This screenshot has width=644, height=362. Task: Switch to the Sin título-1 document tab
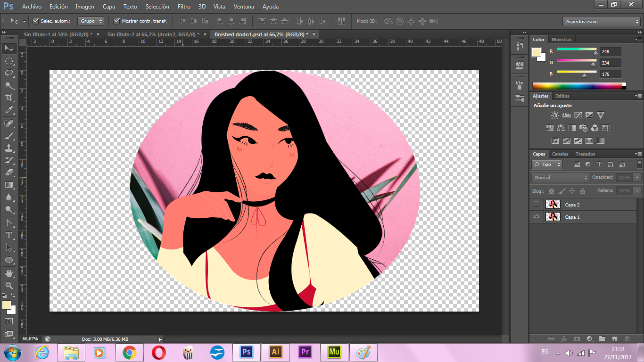58,34
